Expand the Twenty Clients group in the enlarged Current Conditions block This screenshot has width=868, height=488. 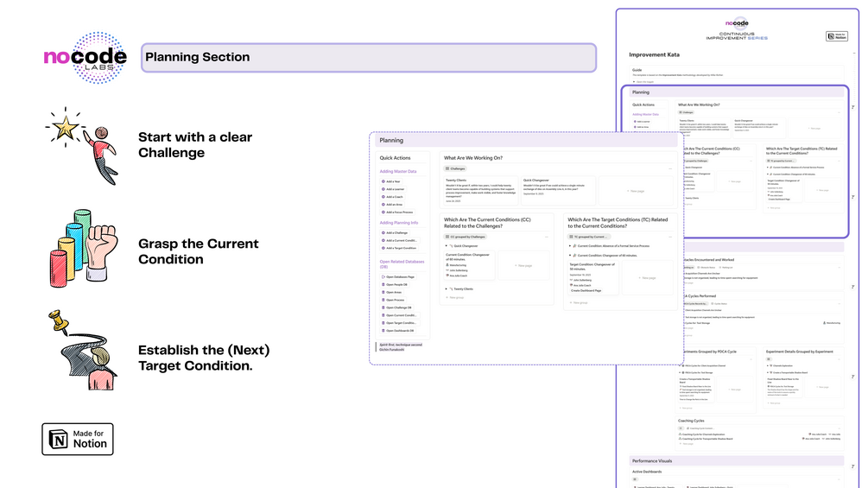click(447, 288)
